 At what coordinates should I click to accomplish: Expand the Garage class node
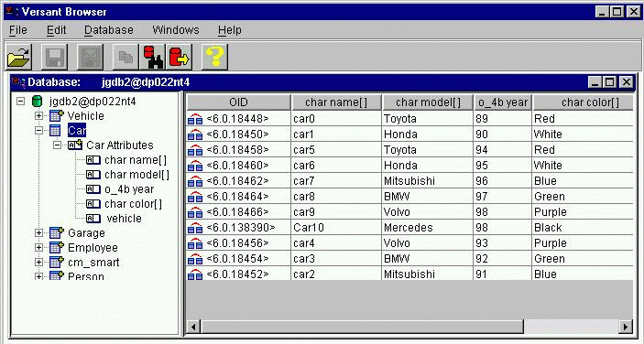click(38, 233)
